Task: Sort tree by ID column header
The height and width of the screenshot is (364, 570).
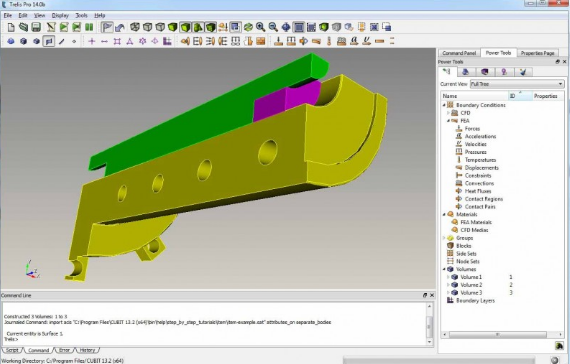Action: pyautogui.click(x=520, y=96)
